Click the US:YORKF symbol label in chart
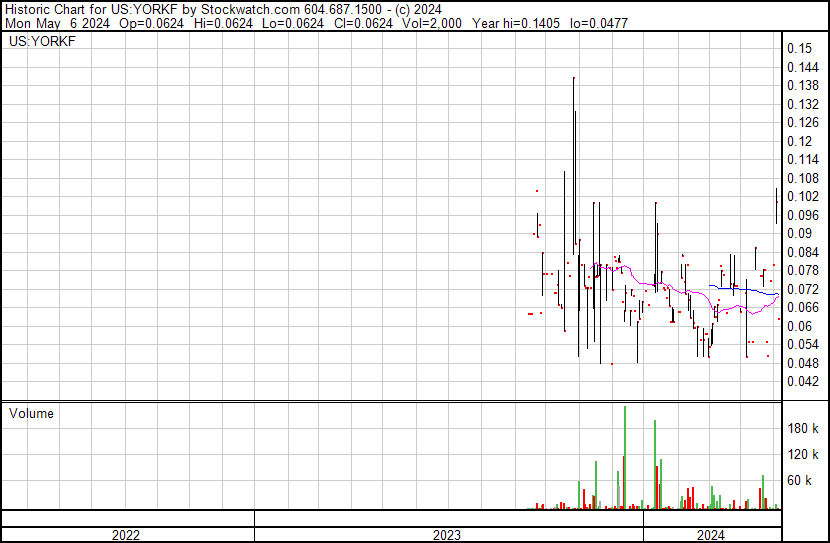The image size is (830, 543). click(42, 42)
